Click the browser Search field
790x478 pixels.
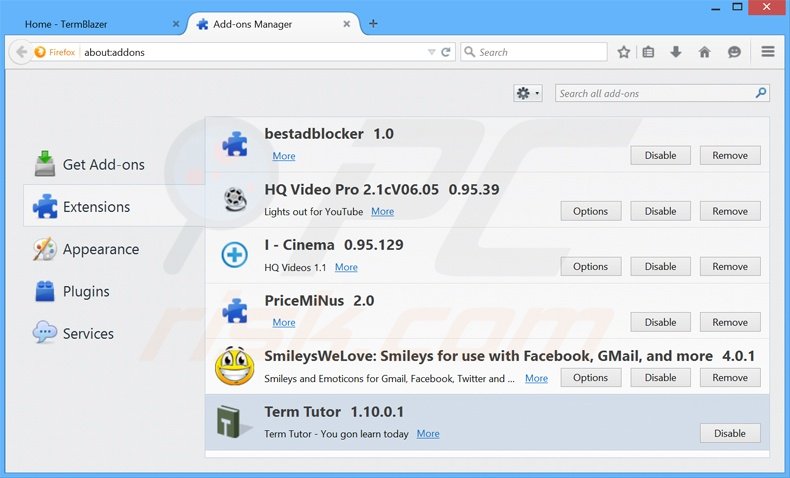tap(534, 52)
